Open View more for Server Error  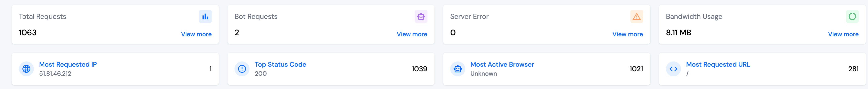pyautogui.click(x=627, y=34)
